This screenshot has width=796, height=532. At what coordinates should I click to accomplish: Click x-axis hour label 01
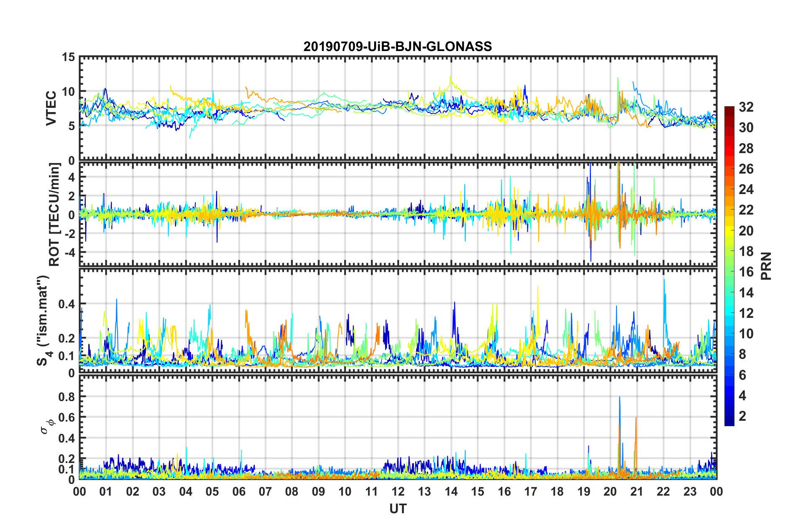coord(106,491)
